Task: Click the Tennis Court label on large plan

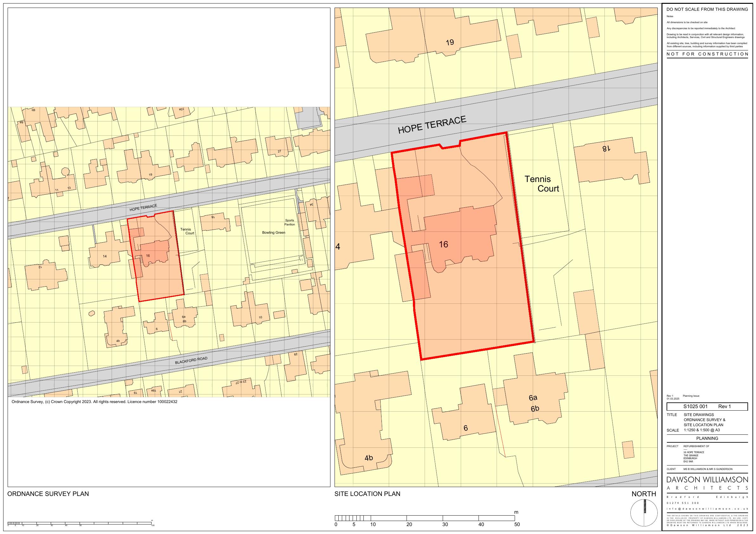Action: [x=543, y=184]
